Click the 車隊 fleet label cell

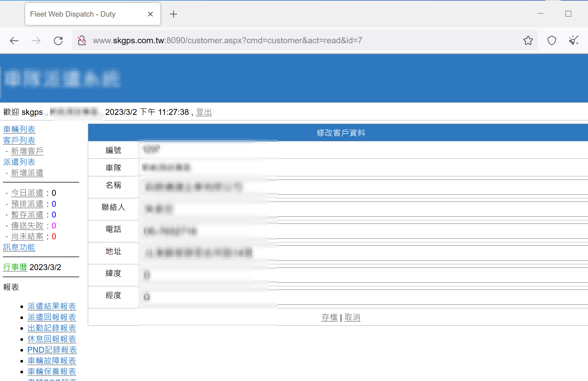click(x=113, y=167)
